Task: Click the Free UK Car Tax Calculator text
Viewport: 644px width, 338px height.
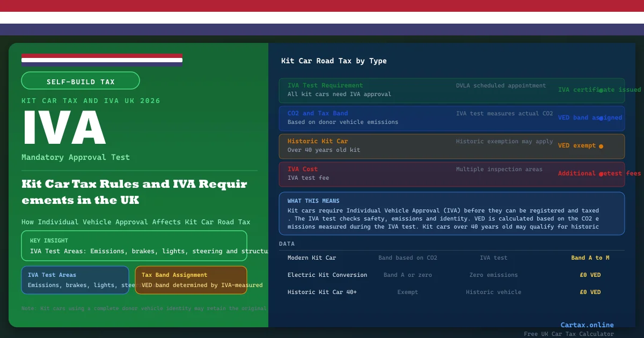Action: point(569,334)
